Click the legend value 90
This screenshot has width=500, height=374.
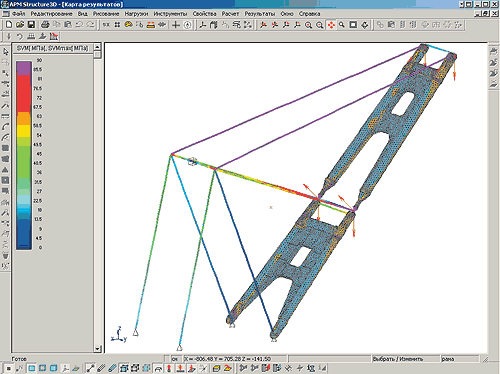(39, 60)
